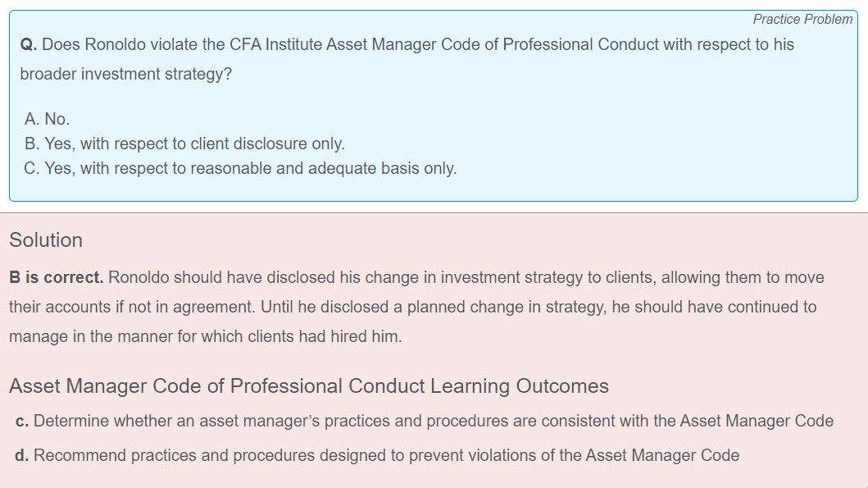The image size is (868, 488).
Task: Click the bold 'B is correct.' text
Action: pos(56,277)
